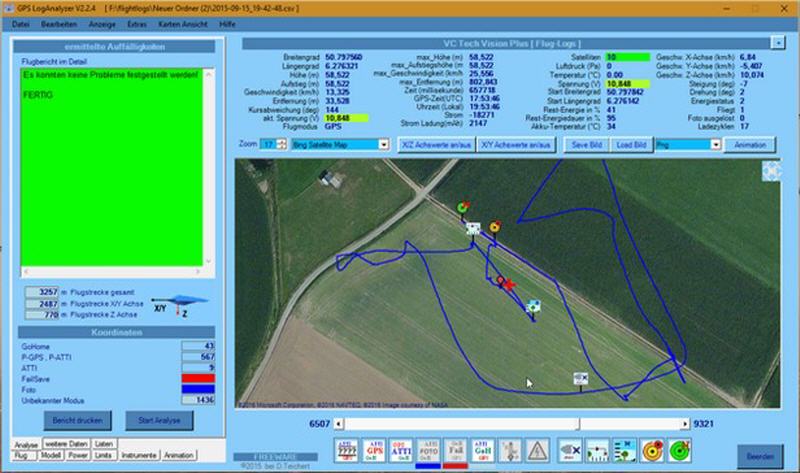
Task: Click the fullscreen expand icon on the map
Action: tap(771, 171)
